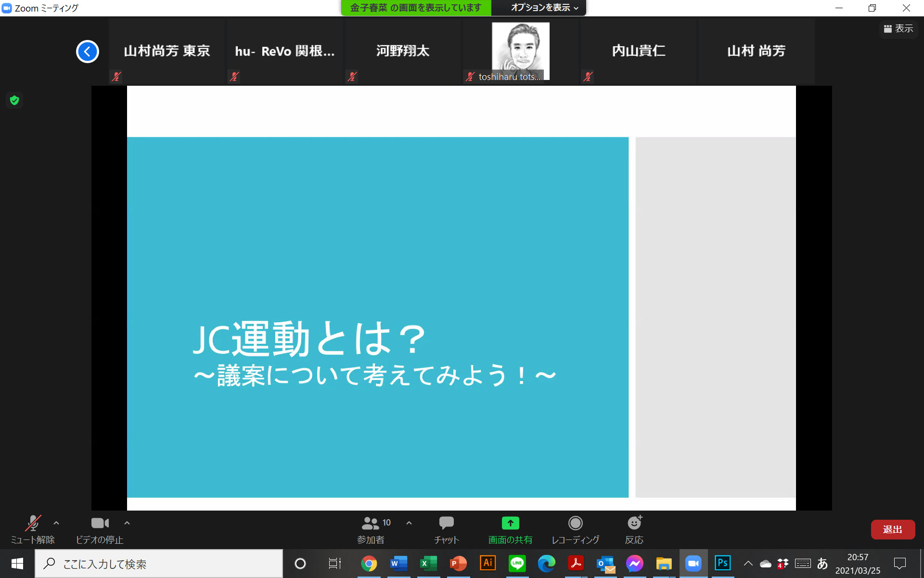Unmute microphone (ミュート解除)

[x=33, y=529]
